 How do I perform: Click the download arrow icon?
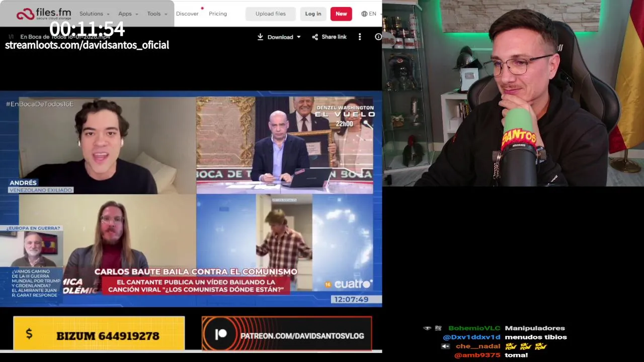(260, 37)
